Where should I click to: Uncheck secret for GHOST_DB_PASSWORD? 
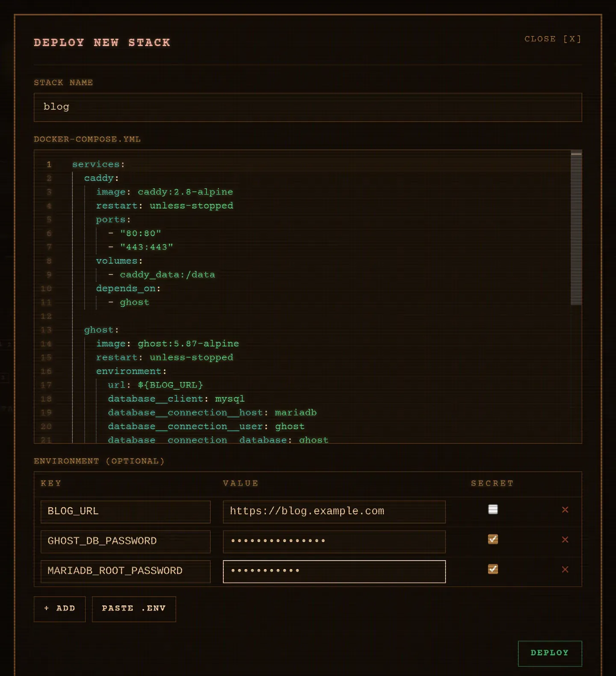tap(493, 539)
